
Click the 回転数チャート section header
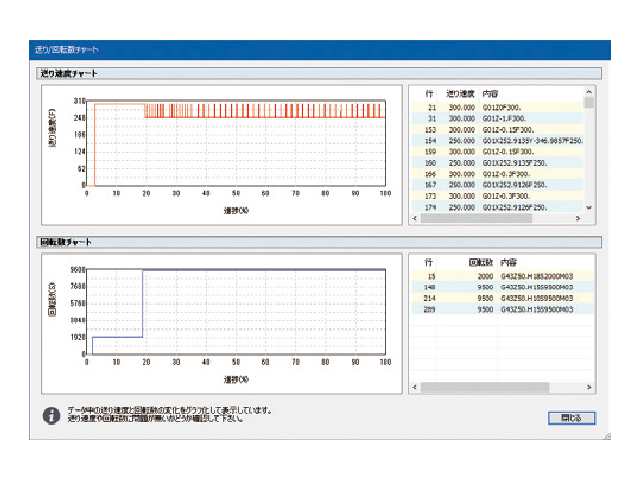pos(319,242)
